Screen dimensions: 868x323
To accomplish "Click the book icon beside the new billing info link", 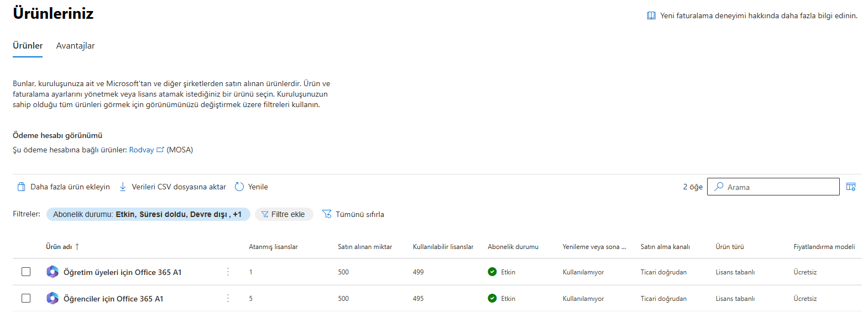I will 651,15.
